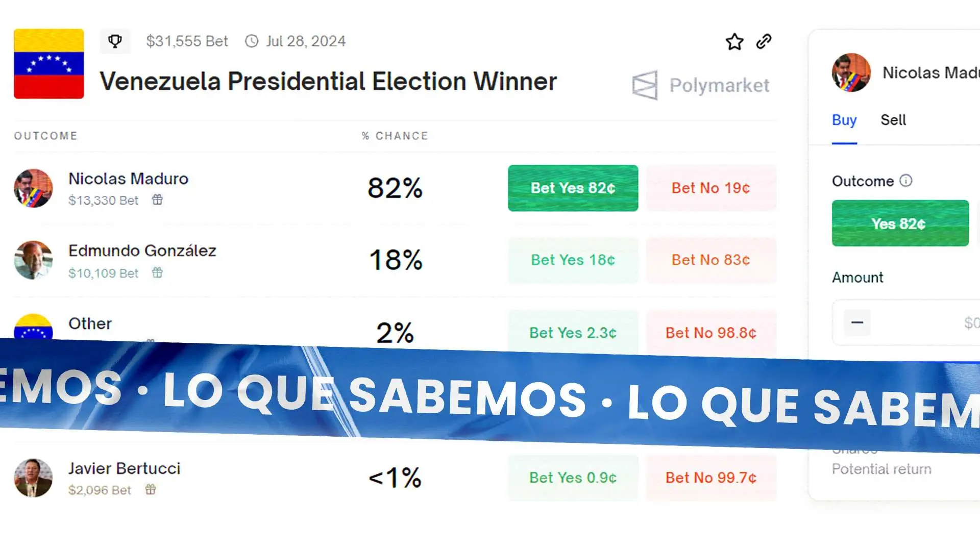
Task: Click Bet Yes 82¢ for Maduro
Action: tap(573, 188)
